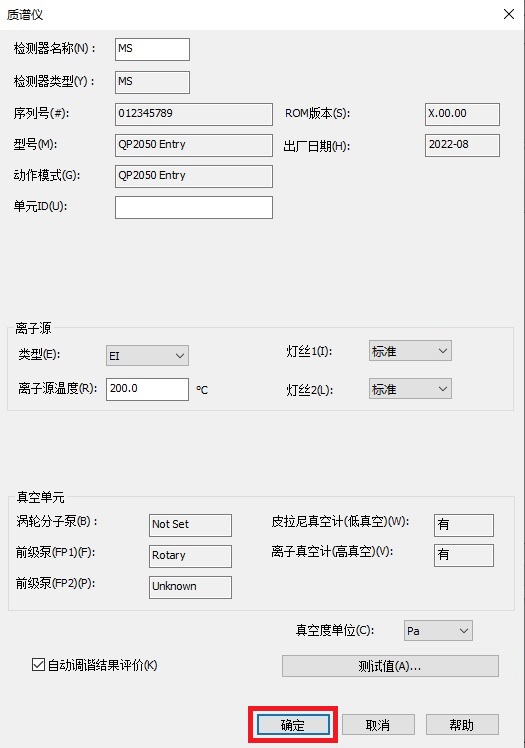Image resolution: width=525 pixels, height=748 pixels.
Task: Open the 测试值(A)... dialog
Action: 390,666
